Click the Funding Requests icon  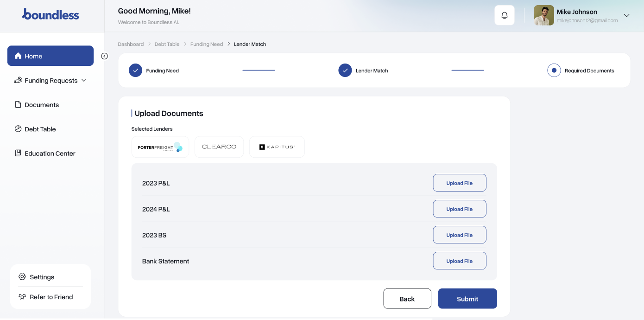click(x=17, y=80)
